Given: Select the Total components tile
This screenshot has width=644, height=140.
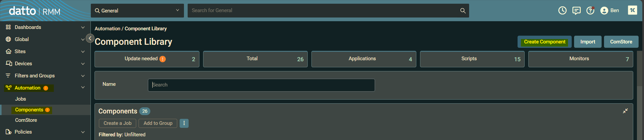Looking at the screenshot, I should click(x=255, y=59).
